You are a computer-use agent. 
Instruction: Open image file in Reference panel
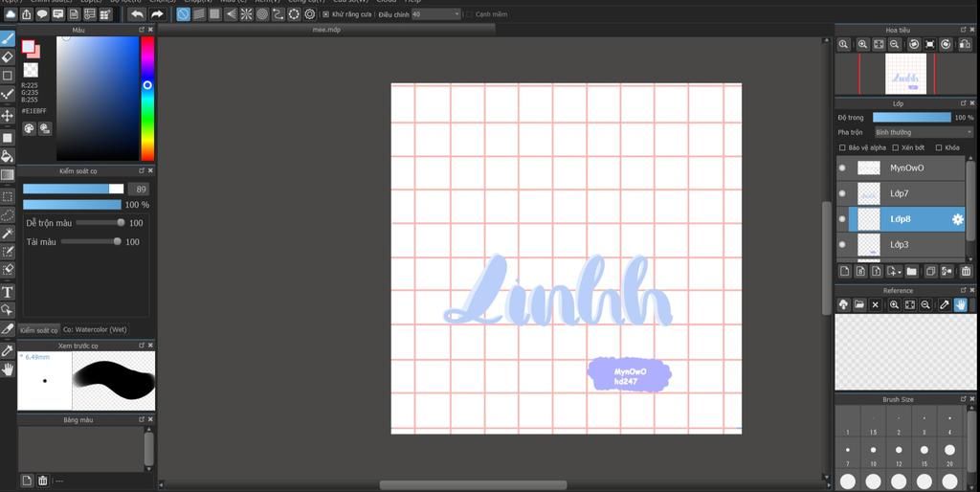[859, 304]
